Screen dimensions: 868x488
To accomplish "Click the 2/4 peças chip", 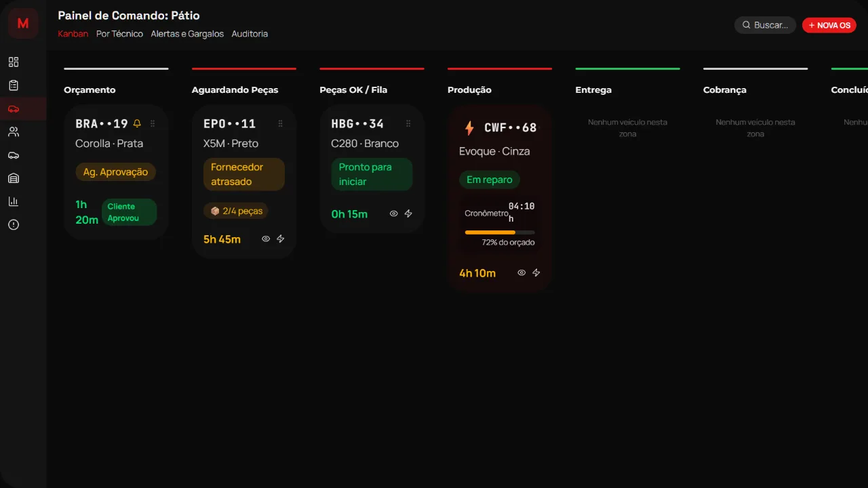I will [236, 211].
